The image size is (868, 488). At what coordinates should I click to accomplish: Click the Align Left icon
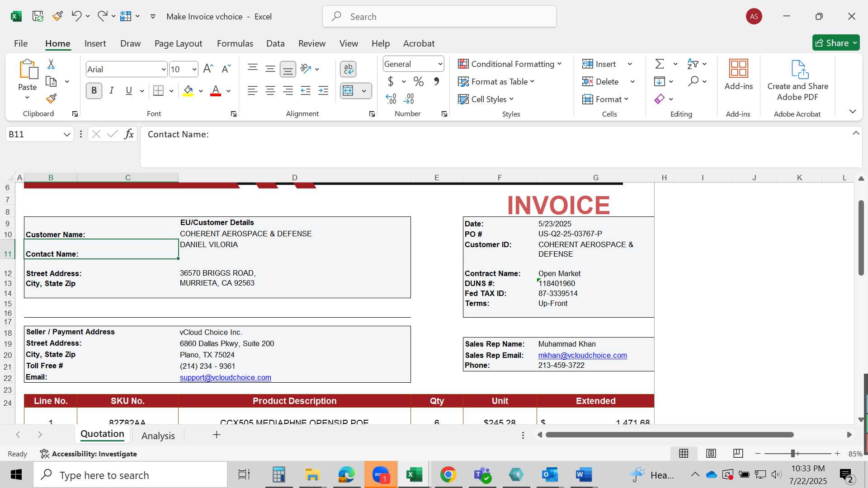point(253,91)
